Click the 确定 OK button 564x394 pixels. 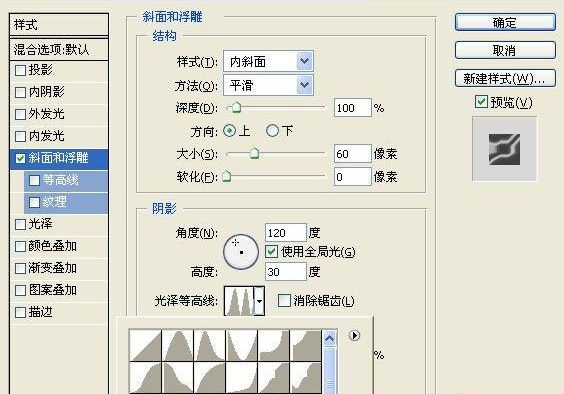click(x=505, y=23)
